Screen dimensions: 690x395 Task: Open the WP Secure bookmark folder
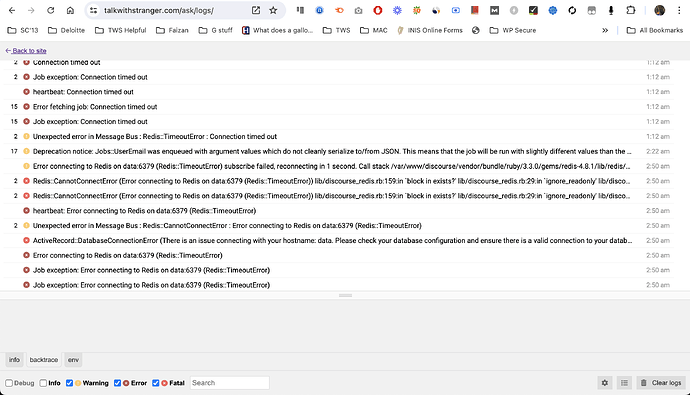[513, 30]
